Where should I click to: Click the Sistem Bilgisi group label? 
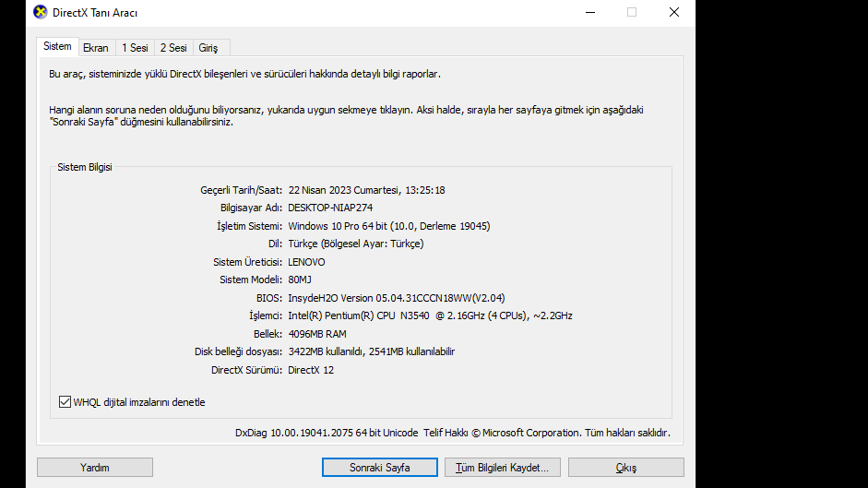85,167
